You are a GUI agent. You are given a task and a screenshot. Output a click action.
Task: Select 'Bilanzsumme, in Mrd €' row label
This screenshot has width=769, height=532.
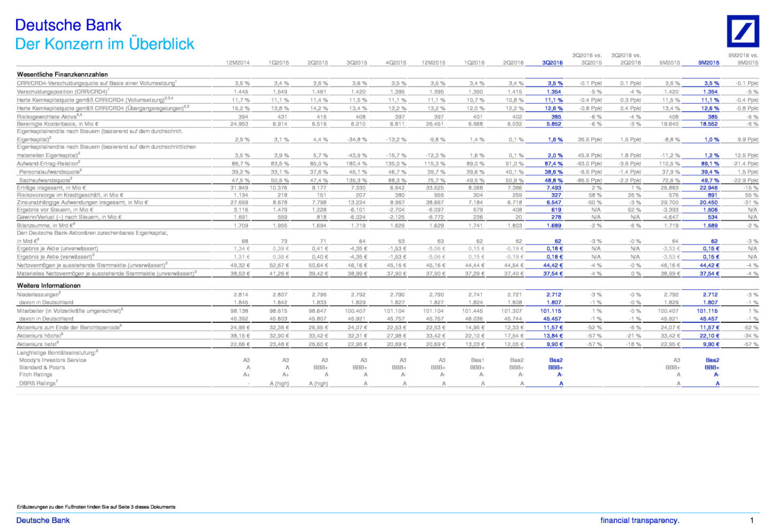click(46, 226)
